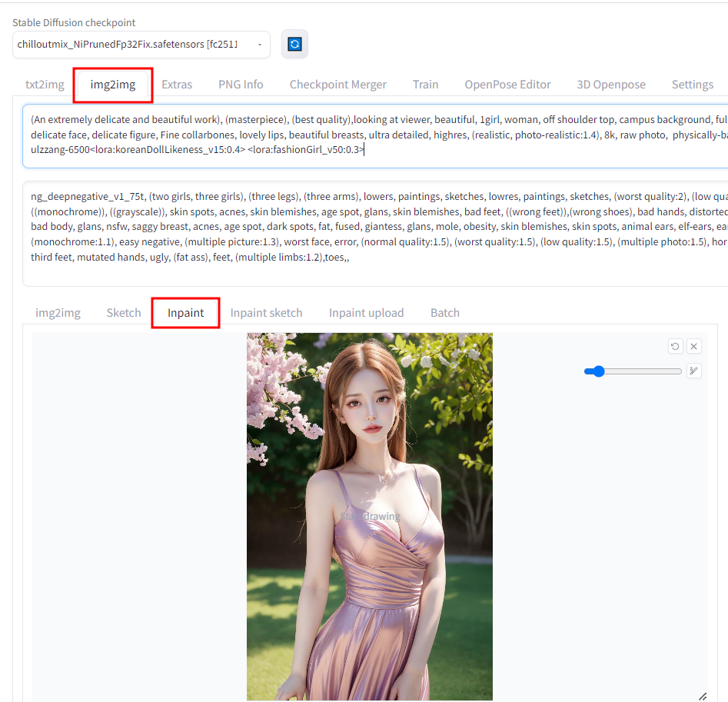Switch to the Inpaint sketch sub-tab
Viewport: 728px width, 702px height.
click(x=267, y=312)
